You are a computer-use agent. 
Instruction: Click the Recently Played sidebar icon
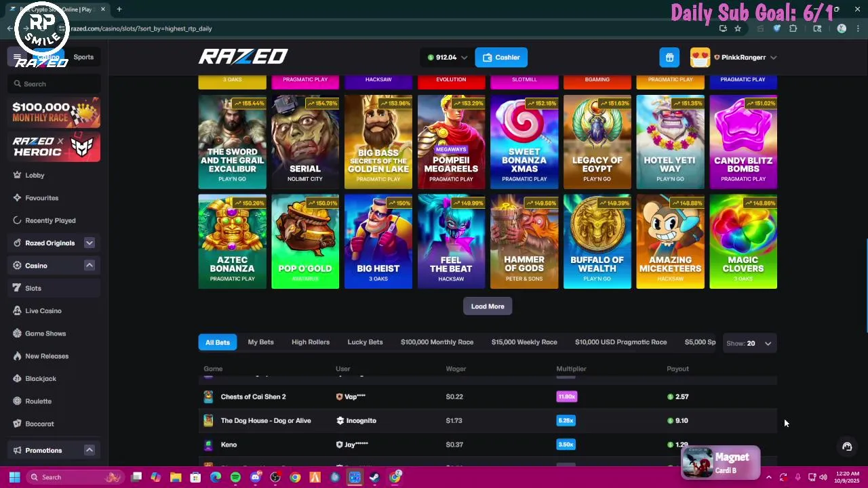pyautogui.click(x=17, y=220)
